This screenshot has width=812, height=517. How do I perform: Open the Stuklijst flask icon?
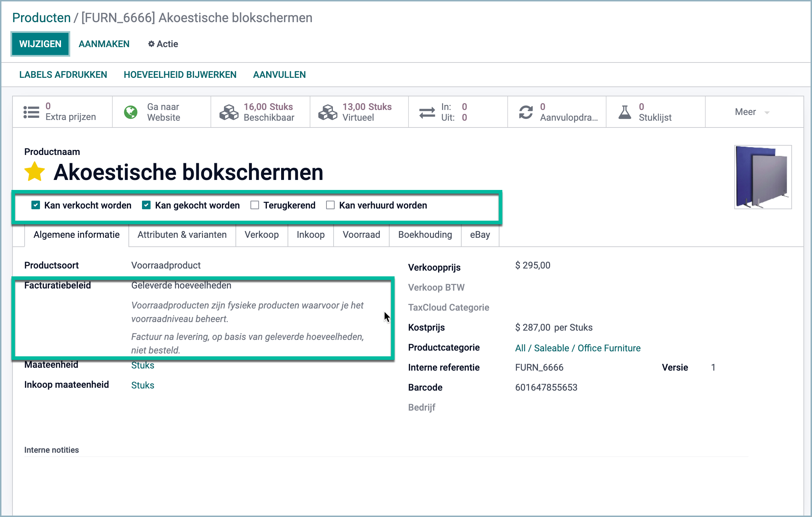[625, 112]
